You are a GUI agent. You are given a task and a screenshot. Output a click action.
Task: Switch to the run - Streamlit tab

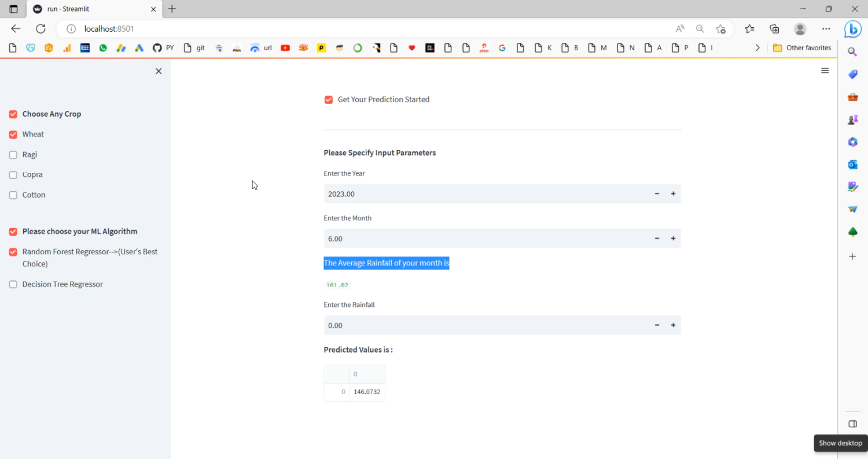pos(87,9)
